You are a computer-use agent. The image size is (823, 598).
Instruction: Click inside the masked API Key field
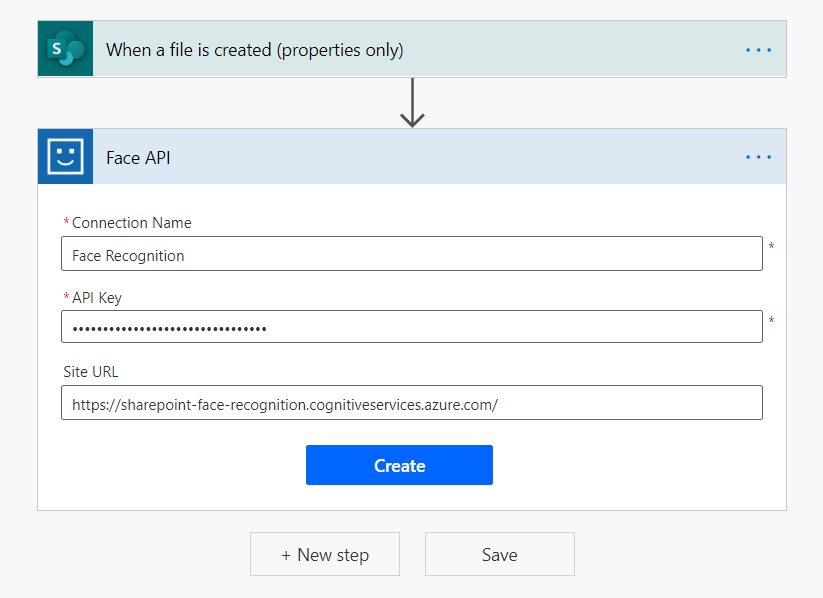[x=411, y=327]
